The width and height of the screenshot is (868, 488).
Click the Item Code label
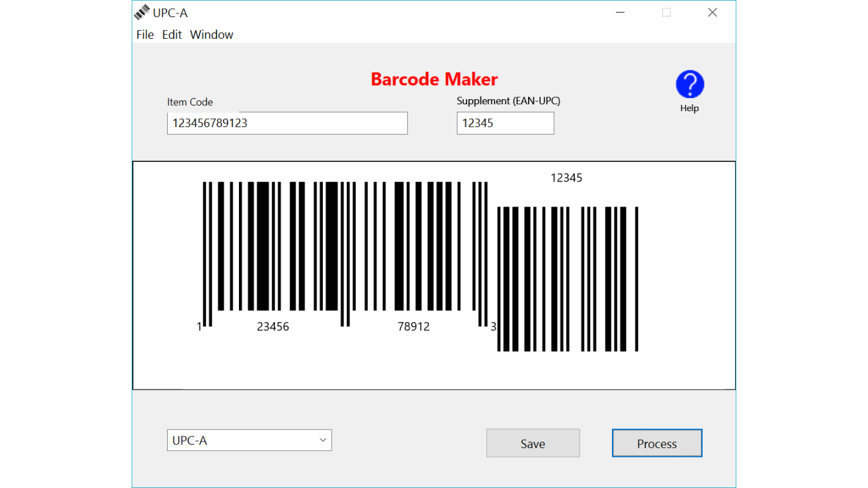190,102
